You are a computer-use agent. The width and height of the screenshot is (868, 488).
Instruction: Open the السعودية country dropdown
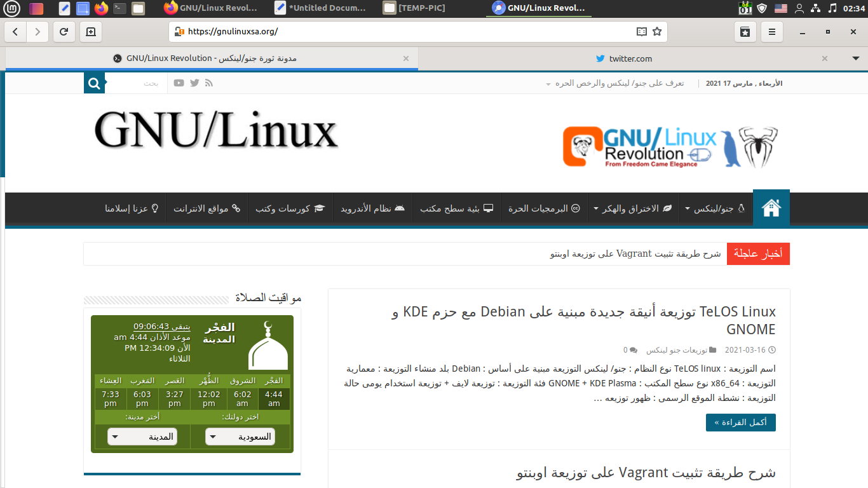[240, 437]
